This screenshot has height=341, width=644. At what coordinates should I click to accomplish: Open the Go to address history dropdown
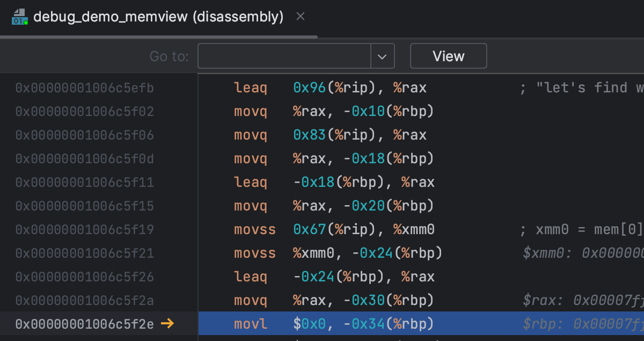point(383,56)
